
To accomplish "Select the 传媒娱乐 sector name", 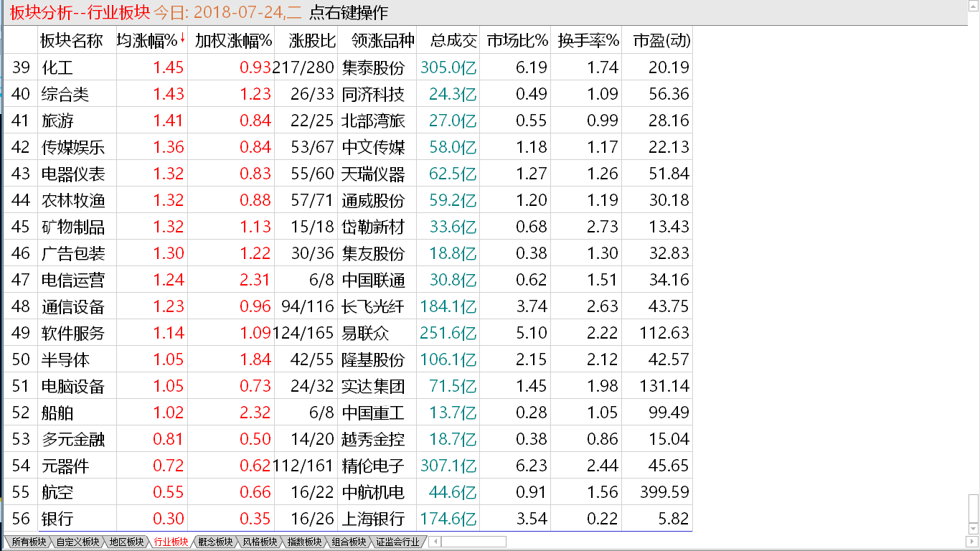I will tap(73, 147).
